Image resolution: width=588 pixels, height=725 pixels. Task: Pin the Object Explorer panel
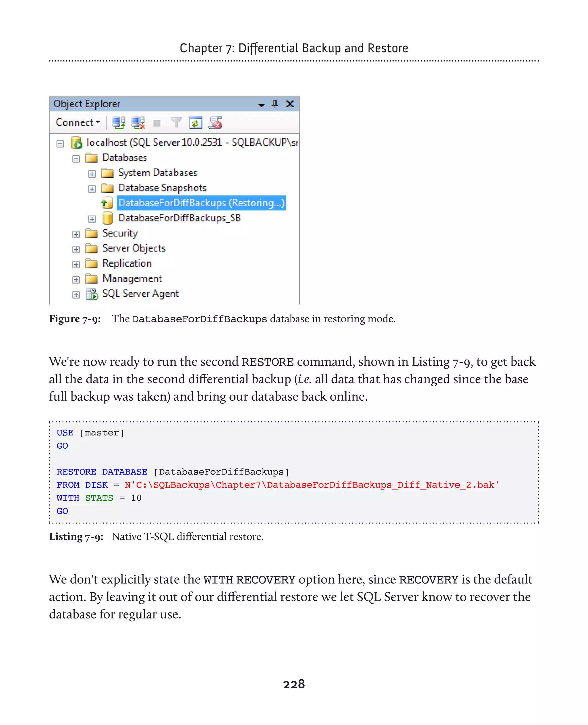pos(275,104)
